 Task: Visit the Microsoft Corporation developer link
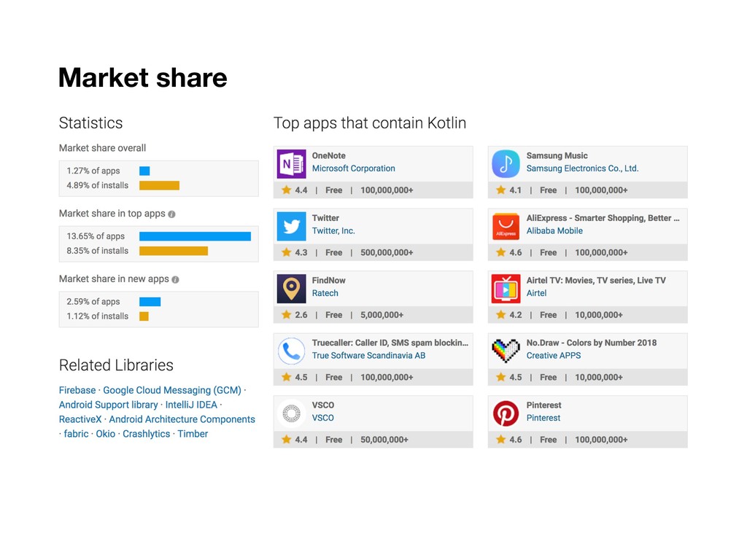point(353,168)
